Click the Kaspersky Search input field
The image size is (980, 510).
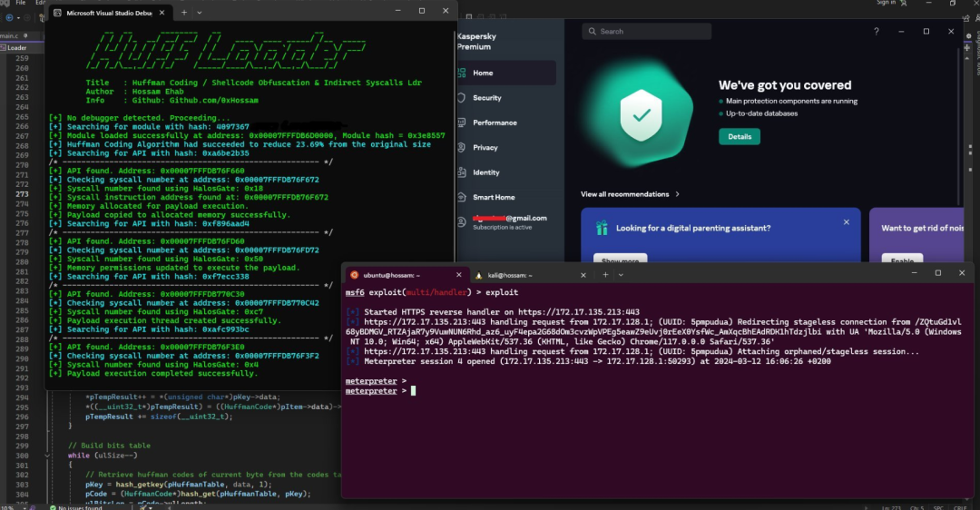click(x=647, y=31)
